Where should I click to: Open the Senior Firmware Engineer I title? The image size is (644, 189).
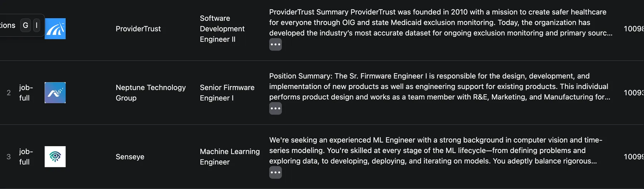click(227, 93)
